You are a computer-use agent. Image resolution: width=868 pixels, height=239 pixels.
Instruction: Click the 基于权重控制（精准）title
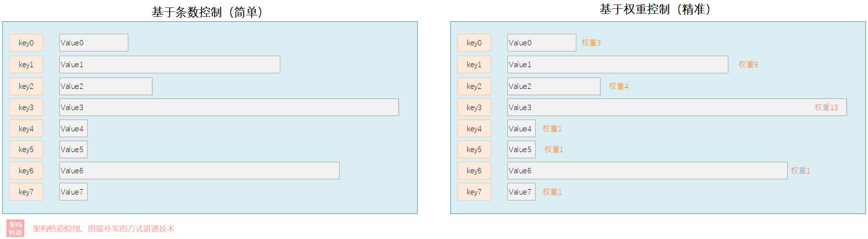click(656, 9)
